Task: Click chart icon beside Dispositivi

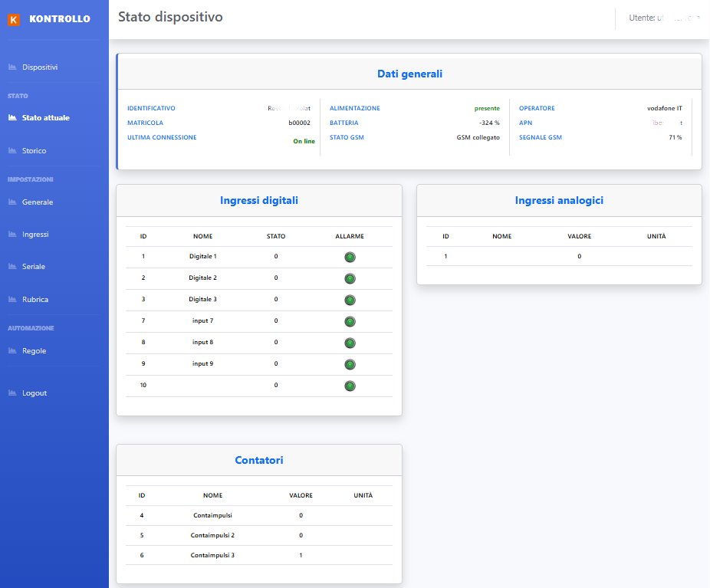Action: point(12,67)
